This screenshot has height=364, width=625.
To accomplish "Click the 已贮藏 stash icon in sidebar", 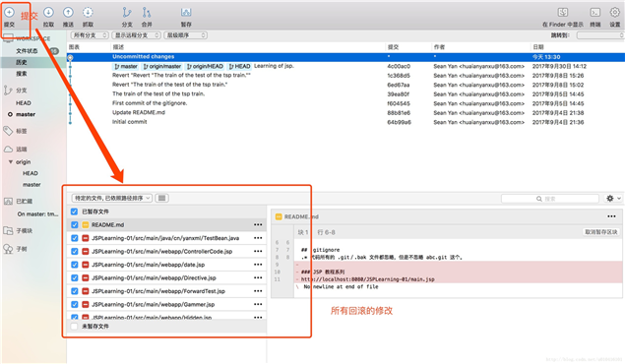I will (x=8, y=201).
